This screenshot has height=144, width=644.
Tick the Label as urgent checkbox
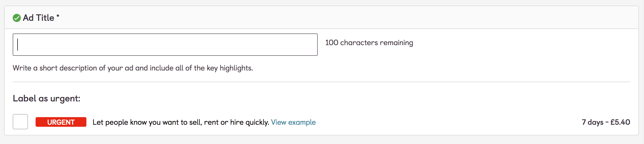click(20, 122)
